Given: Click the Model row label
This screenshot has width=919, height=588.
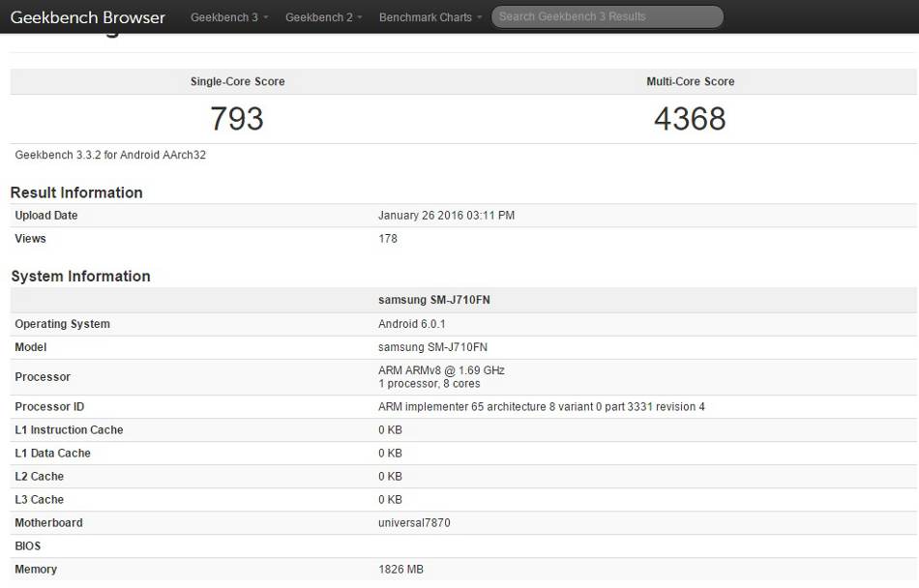Looking at the screenshot, I should coord(31,347).
